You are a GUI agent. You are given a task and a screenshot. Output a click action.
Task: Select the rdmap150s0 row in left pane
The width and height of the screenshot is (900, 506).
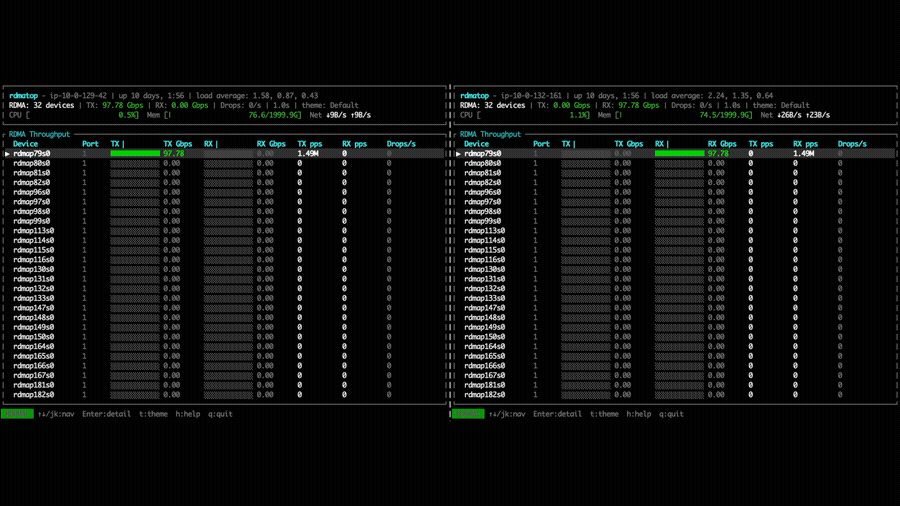[x=224, y=337]
